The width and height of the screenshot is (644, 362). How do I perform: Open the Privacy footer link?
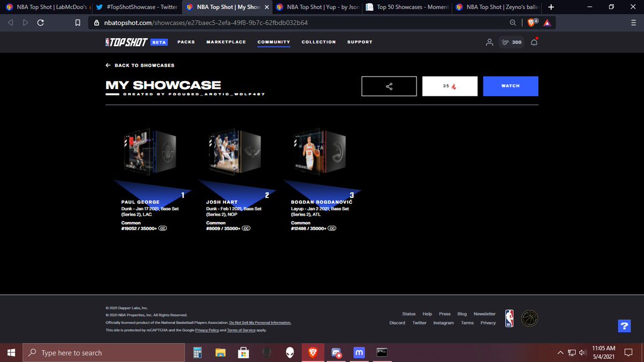point(488,323)
